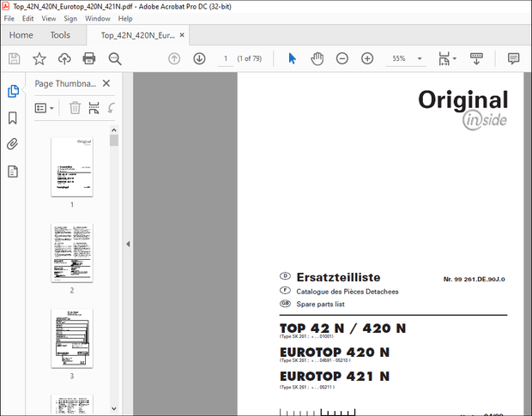Zoom in with the plus icon
532x416 pixels.
[x=367, y=58]
